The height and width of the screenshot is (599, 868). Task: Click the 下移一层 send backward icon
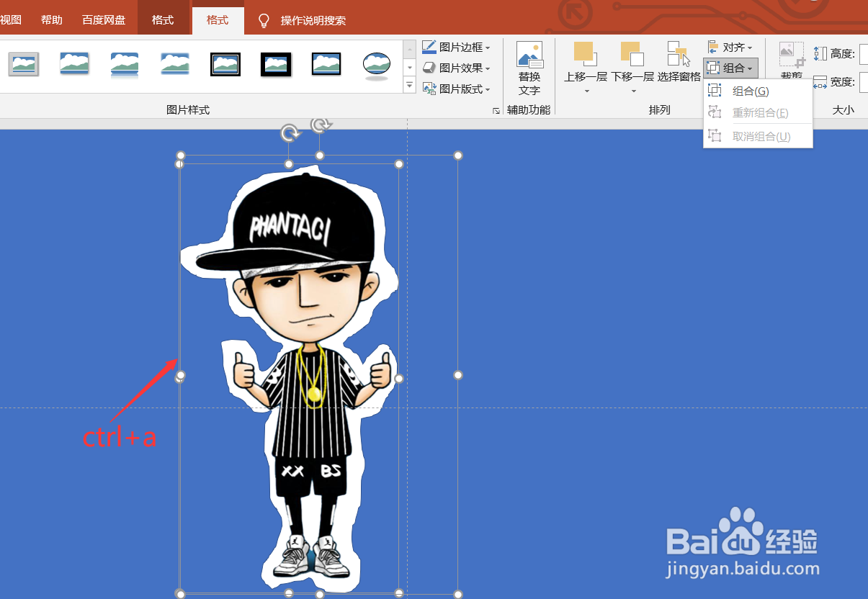click(x=632, y=54)
